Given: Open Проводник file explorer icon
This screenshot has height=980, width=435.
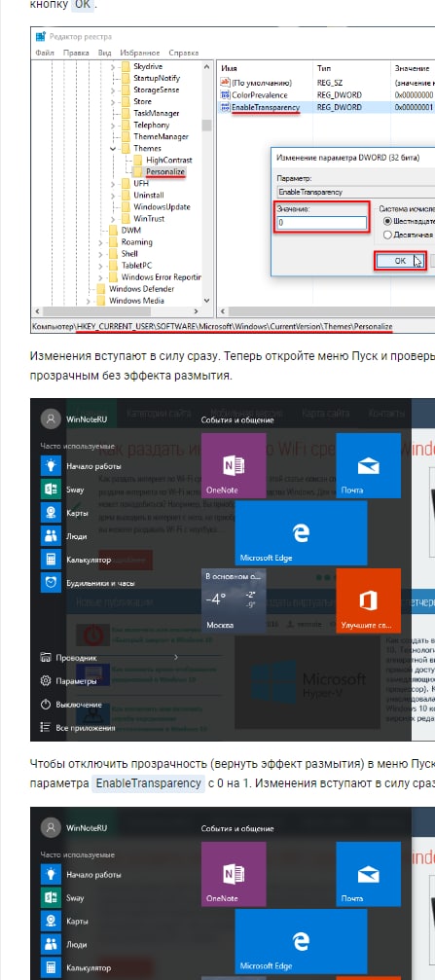Looking at the screenshot, I should click(45, 658).
